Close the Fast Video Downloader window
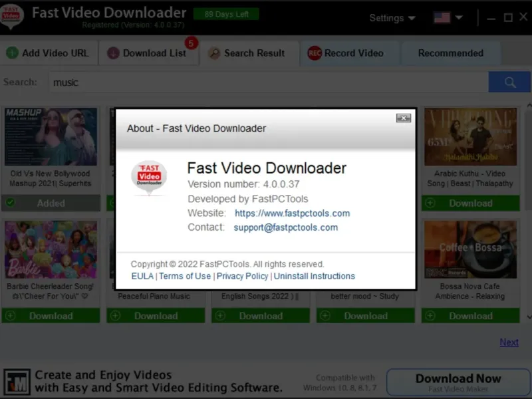The image size is (532, 399). click(x=523, y=17)
